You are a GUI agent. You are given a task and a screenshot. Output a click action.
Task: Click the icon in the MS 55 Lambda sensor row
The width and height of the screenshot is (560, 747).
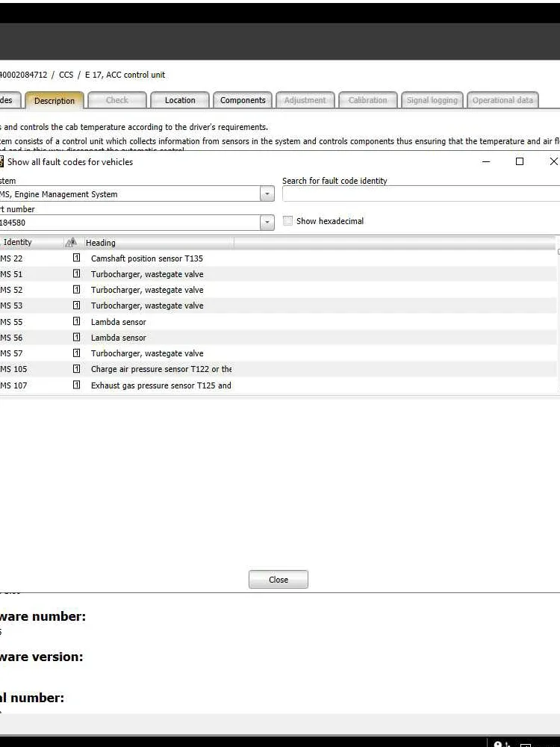point(76,321)
